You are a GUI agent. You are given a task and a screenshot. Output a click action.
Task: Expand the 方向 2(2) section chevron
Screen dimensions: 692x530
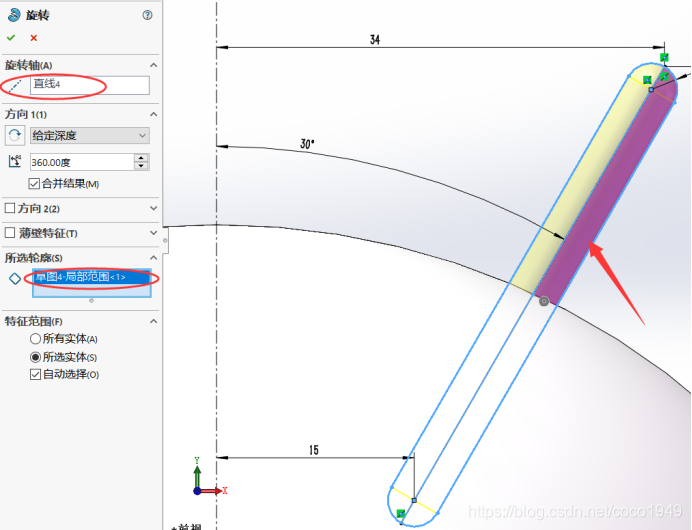pyautogui.click(x=153, y=208)
